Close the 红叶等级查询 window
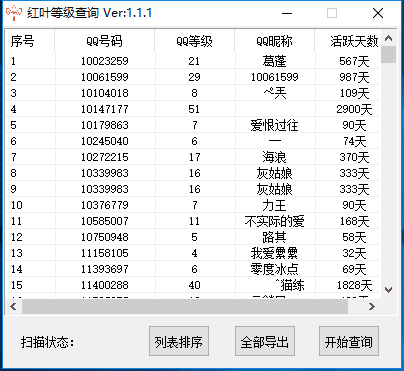404x371 pixels. tap(378, 13)
